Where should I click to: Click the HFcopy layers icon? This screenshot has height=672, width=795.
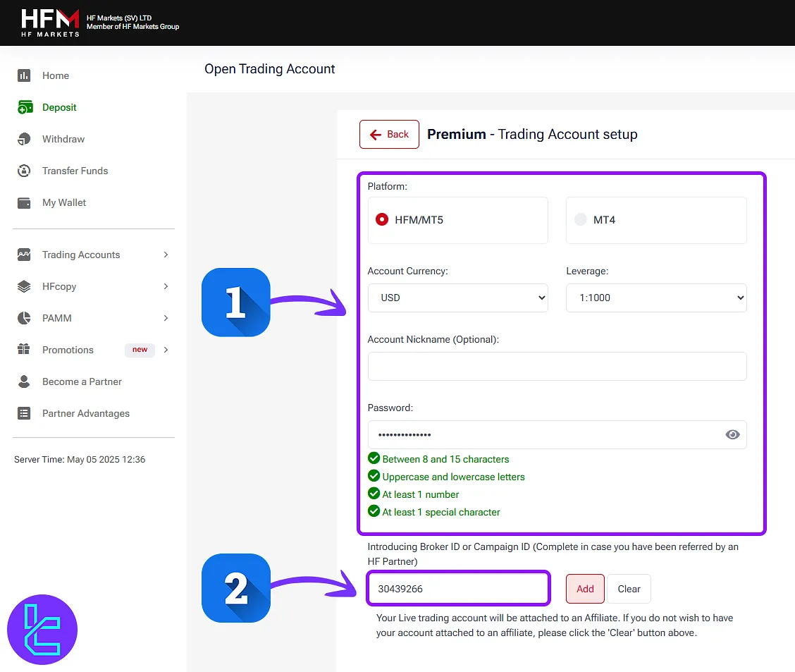coord(24,286)
